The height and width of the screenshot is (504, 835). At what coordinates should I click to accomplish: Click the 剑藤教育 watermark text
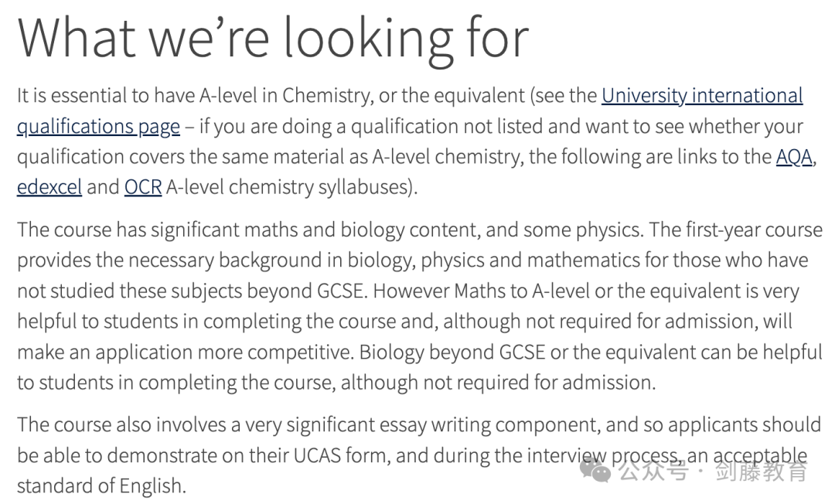761,471
